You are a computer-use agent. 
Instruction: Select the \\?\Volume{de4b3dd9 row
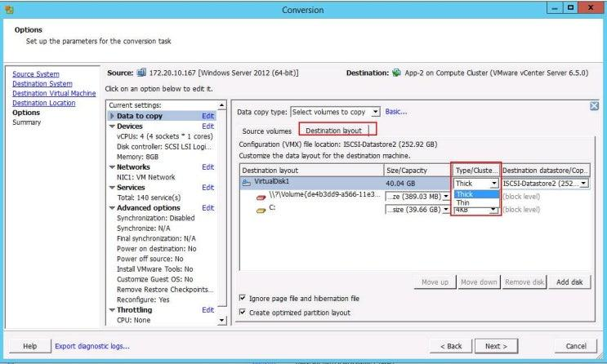point(415,196)
